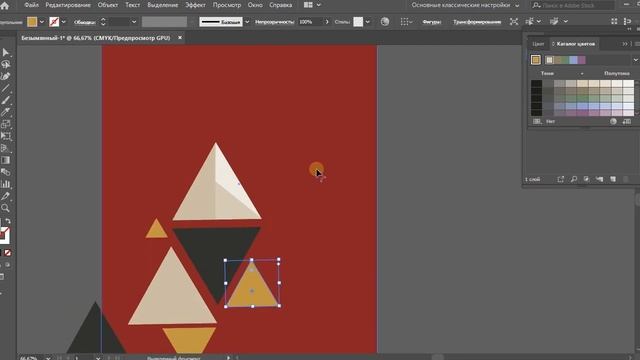640x360 pixels.
Task: Select the Каталог цветов tab
Action: (x=576, y=44)
